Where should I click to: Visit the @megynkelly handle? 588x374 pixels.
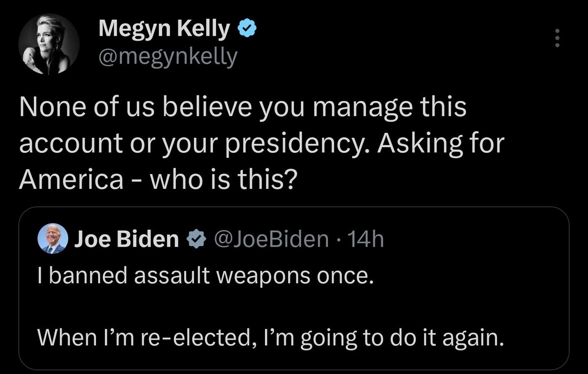[x=168, y=57]
